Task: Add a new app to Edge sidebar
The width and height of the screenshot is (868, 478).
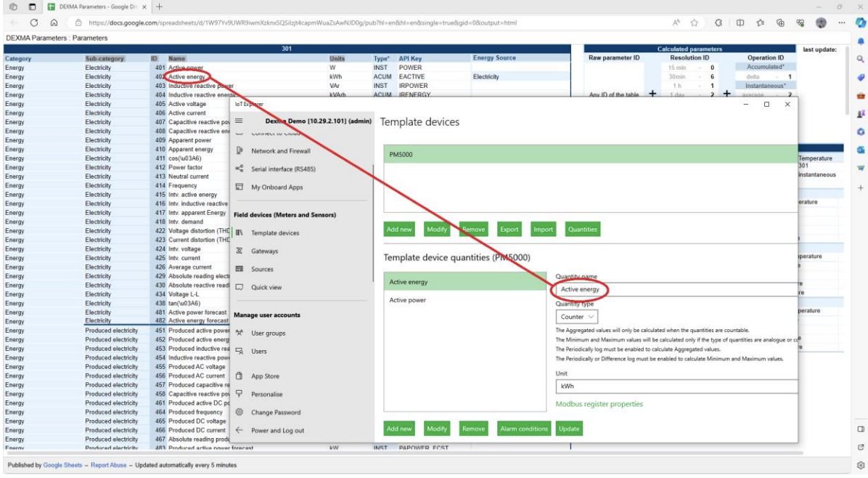Action: coord(860,187)
